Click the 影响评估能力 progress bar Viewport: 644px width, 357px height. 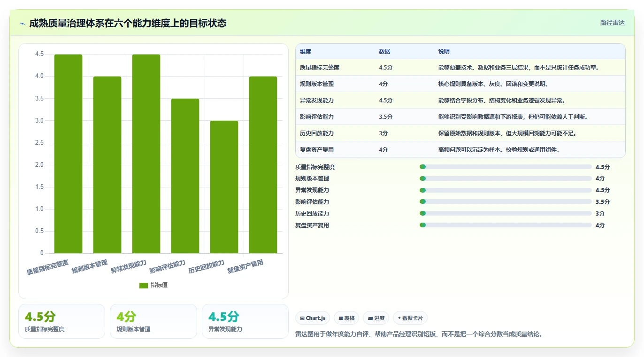click(506, 202)
